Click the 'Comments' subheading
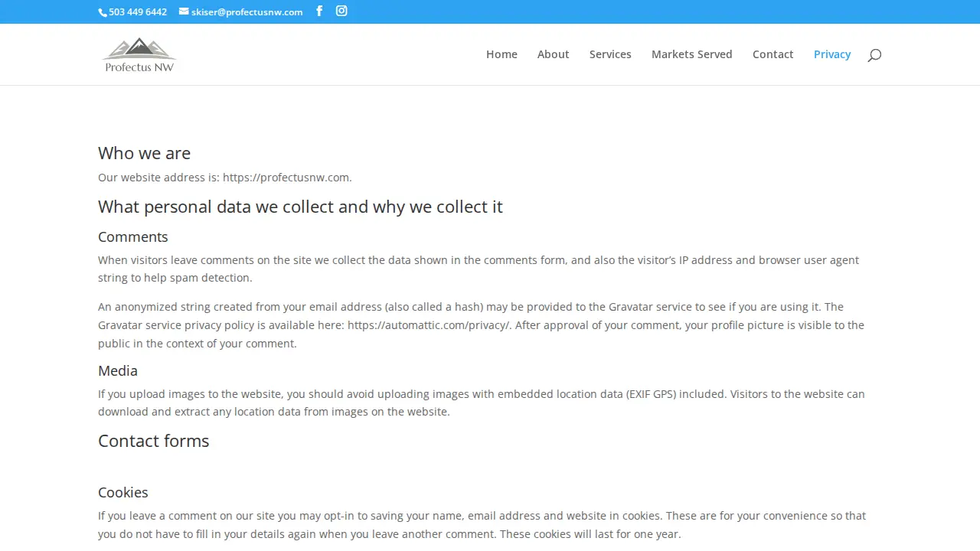This screenshot has height=551, width=980. pyautogui.click(x=132, y=237)
